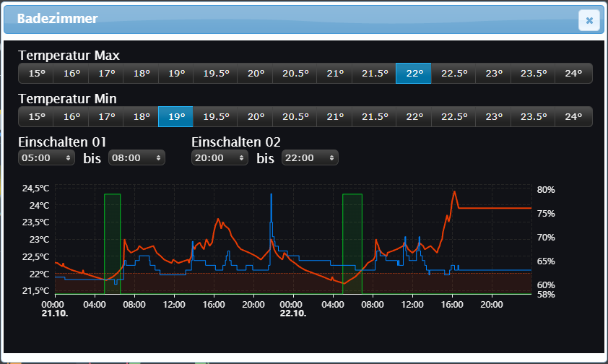Screen dimensions: 608x364
Task: Set Temperatur Max to 18°
Action: (141, 73)
